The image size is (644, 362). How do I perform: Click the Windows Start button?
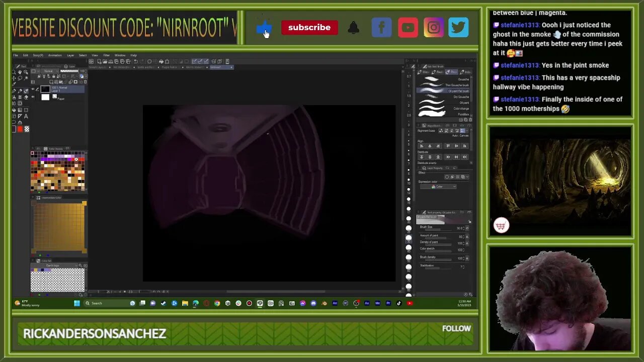coord(76,303)
